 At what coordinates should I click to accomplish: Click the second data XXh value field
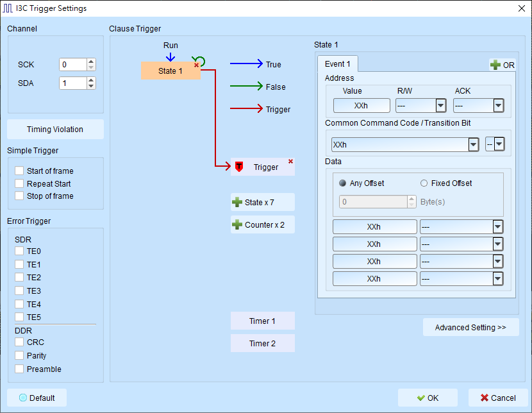coord(374,244)
